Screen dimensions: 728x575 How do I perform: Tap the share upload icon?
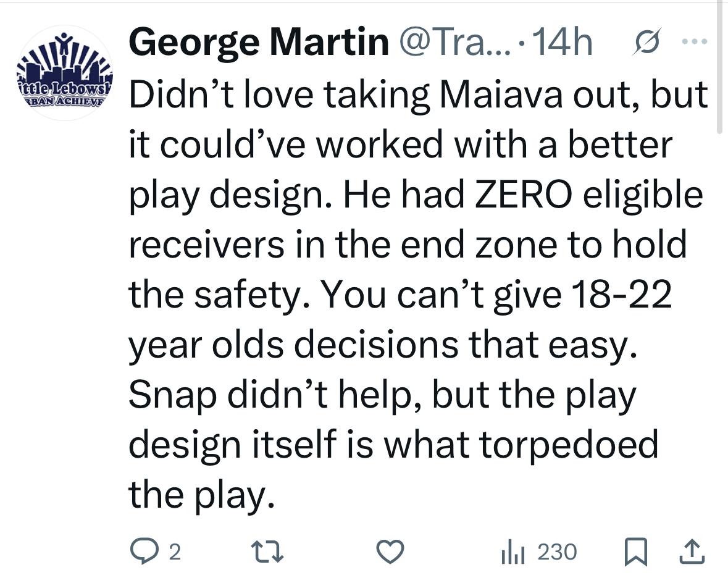point(692,552)
